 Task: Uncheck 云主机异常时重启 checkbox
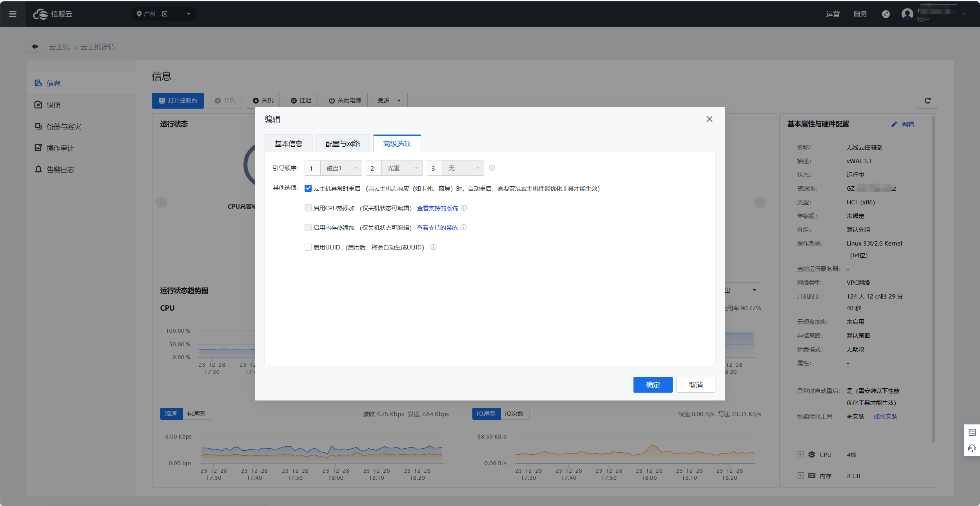point(308,188)
